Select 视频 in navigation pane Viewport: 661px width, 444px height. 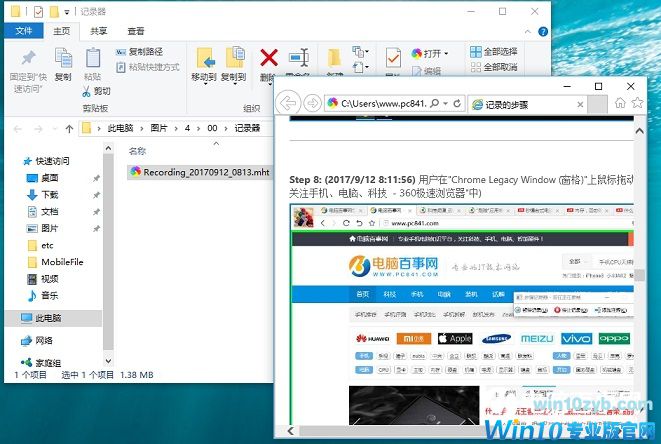coord(43,279)
